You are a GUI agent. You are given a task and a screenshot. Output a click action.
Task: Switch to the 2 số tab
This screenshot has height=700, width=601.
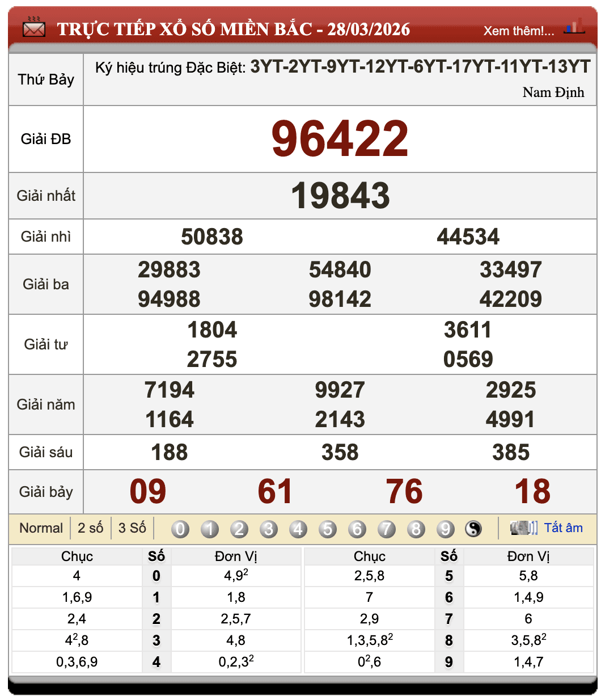coord(91,528)
